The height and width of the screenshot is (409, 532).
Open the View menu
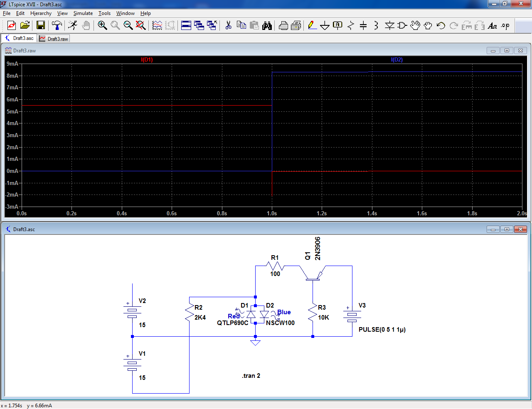pos(62,13)
